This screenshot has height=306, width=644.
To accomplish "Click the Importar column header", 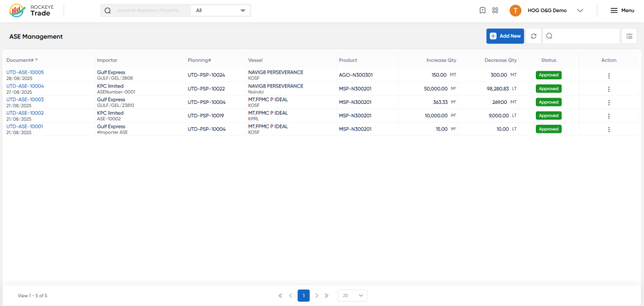I will 107,60.
